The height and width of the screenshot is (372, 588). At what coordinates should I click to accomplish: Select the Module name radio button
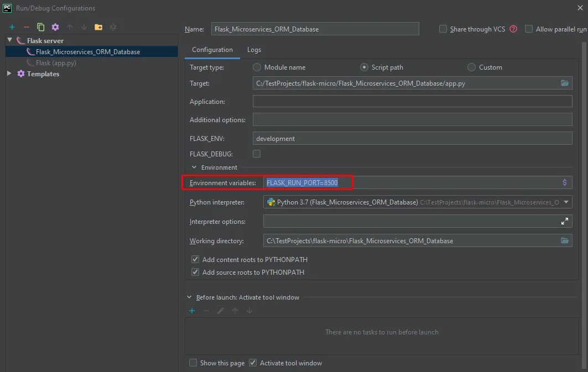point(257,67)
